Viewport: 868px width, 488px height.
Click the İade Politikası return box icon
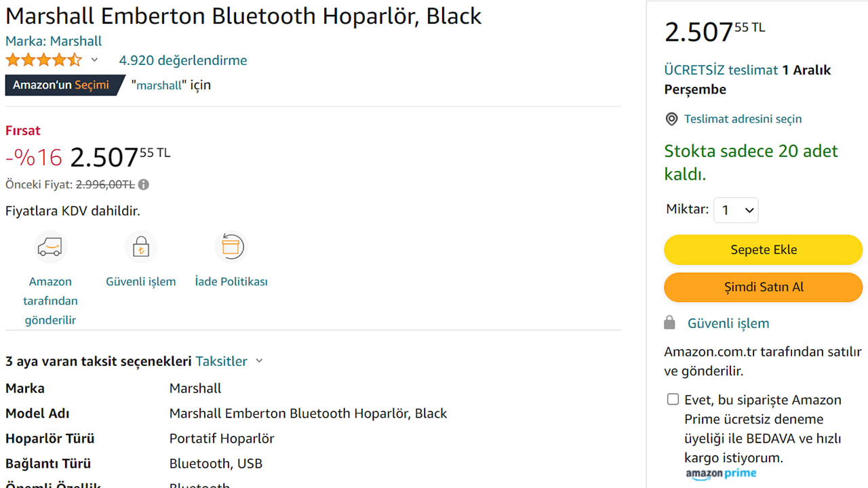pyautogui.click(x=231, y=247)
